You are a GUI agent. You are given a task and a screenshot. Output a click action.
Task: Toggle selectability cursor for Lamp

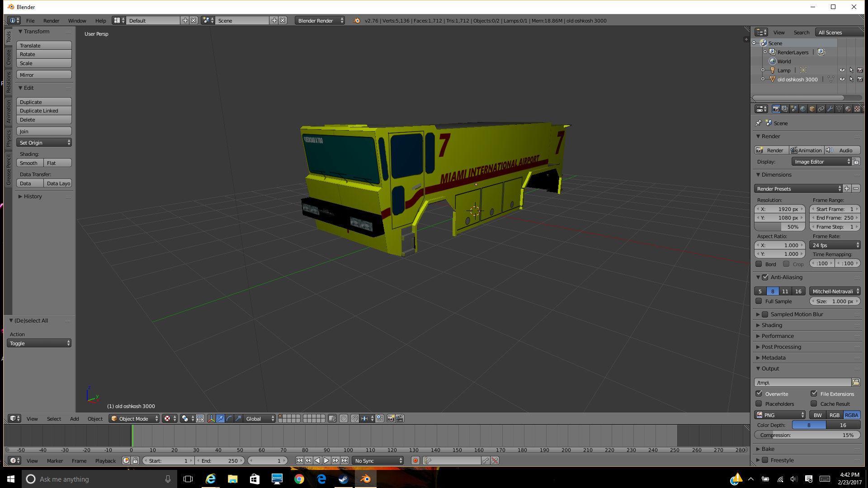pyautogui.click(x=851, y=70)
